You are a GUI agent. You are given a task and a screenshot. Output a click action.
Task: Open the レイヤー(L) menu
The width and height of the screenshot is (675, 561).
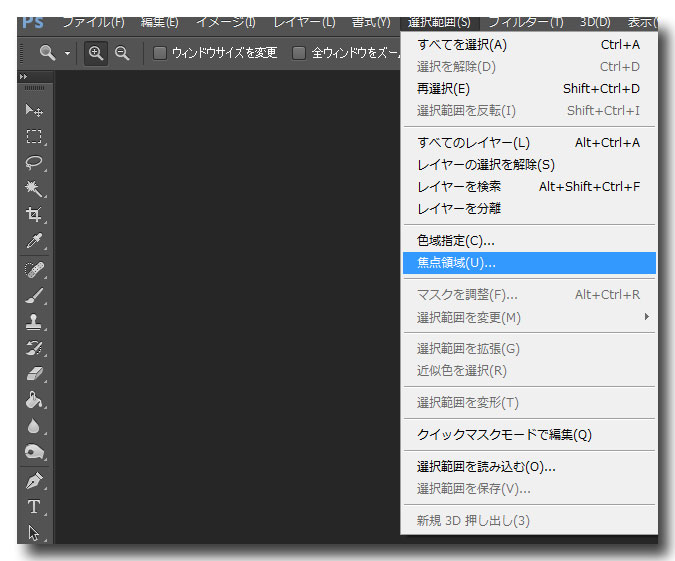tap(304, 22)
